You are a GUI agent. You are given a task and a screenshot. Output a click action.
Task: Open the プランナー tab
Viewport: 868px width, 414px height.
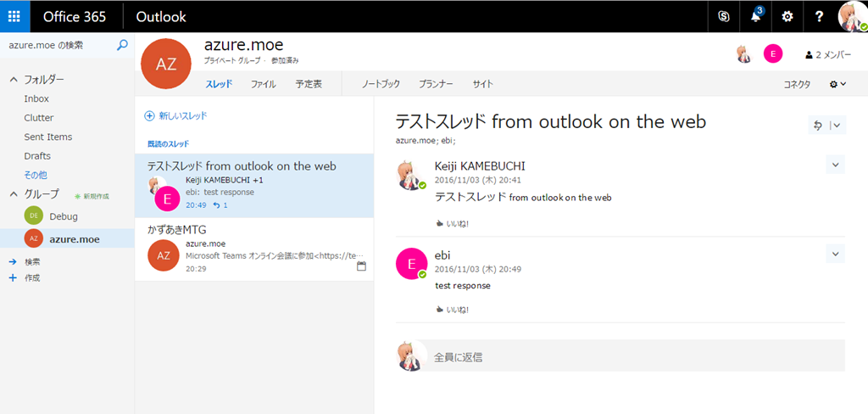click(x=436, y=84)
